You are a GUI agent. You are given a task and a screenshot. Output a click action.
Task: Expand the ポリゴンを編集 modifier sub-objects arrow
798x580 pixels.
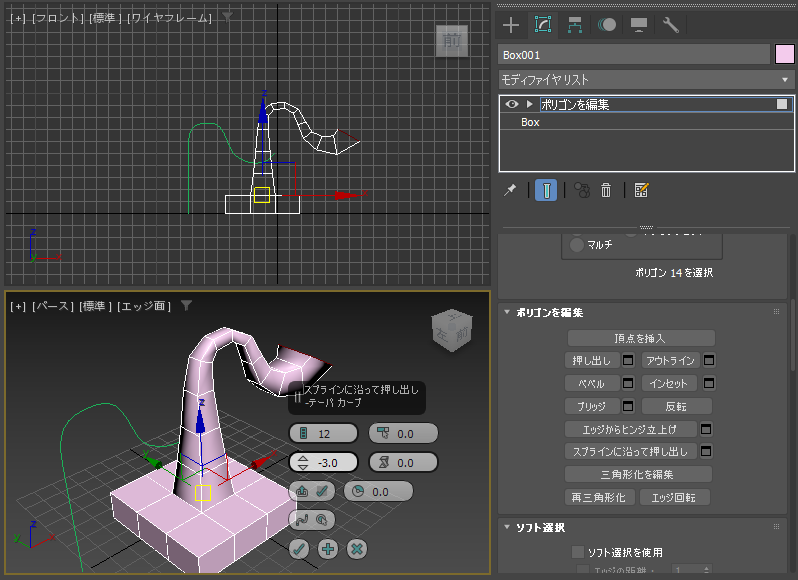tap(529, 104)
